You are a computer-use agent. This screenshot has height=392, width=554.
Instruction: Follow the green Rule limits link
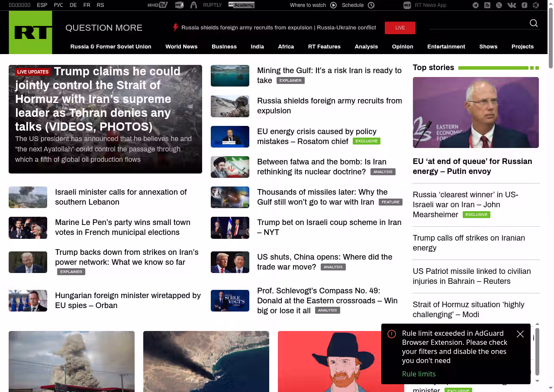[419, 374]
